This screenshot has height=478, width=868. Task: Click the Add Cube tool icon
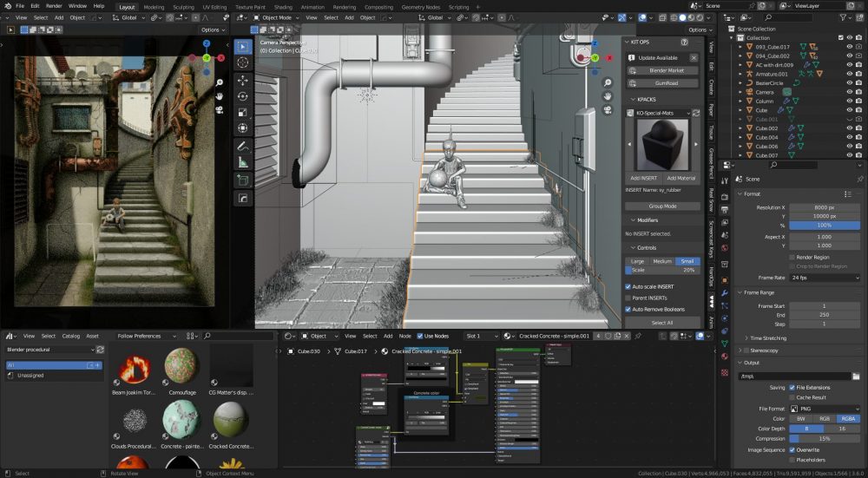[243, 180]
